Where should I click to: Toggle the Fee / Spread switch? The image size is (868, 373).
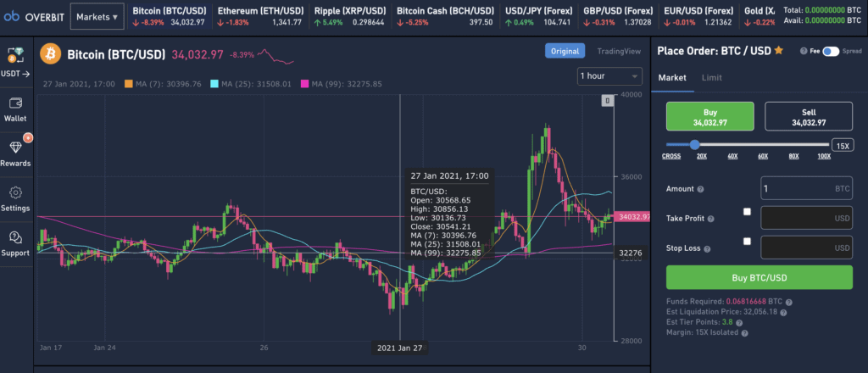(831, 51)
